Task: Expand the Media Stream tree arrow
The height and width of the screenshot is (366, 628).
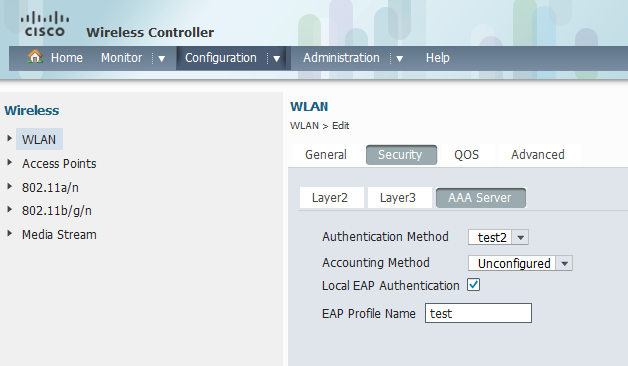Action: pyautogui.click(x=10, y=233)
